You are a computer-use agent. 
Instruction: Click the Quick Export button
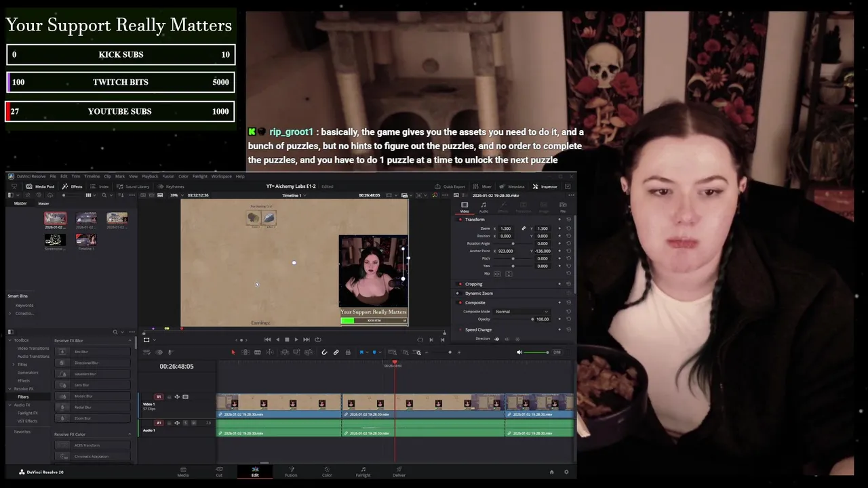click(x=450, y=186)
